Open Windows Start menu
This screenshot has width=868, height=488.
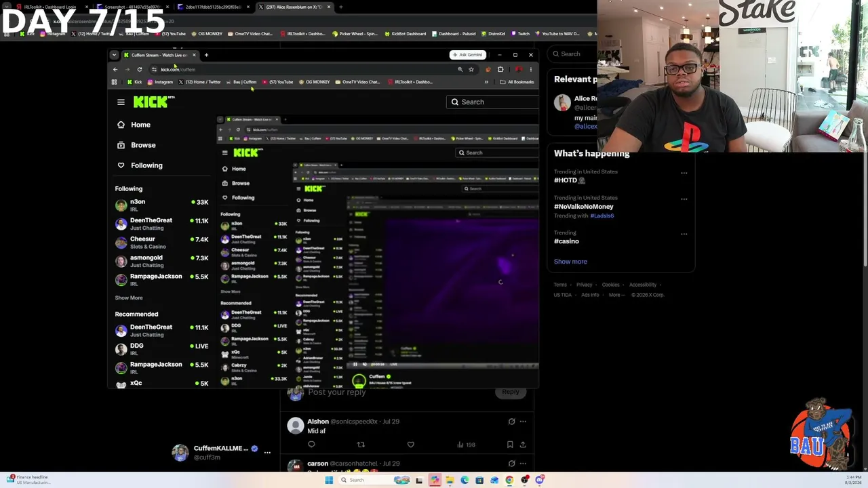[x=329, y=480]
